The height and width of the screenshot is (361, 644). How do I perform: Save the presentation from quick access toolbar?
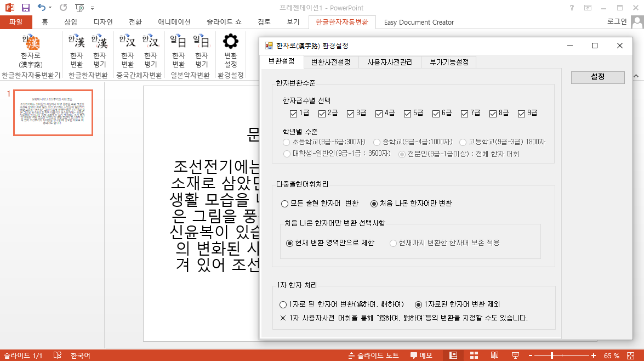(x=25, y=8)
